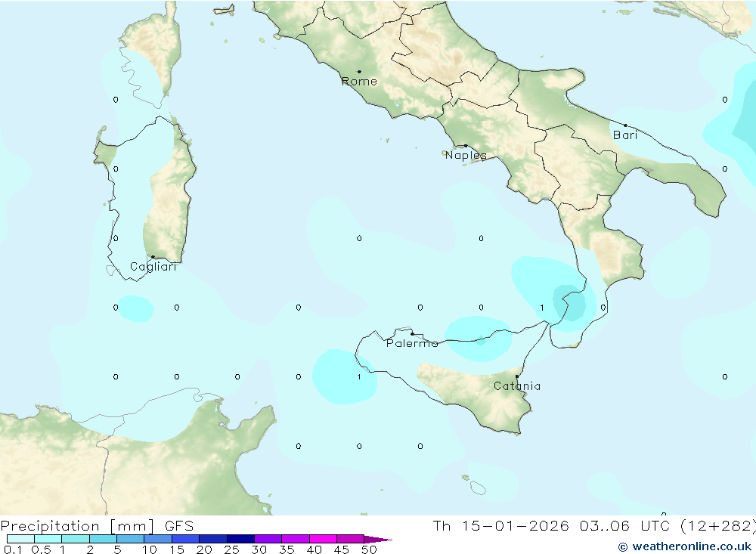Click the '25' legend scale label
The height and width of the screenshot is (554, 756).
pos(231,549)
